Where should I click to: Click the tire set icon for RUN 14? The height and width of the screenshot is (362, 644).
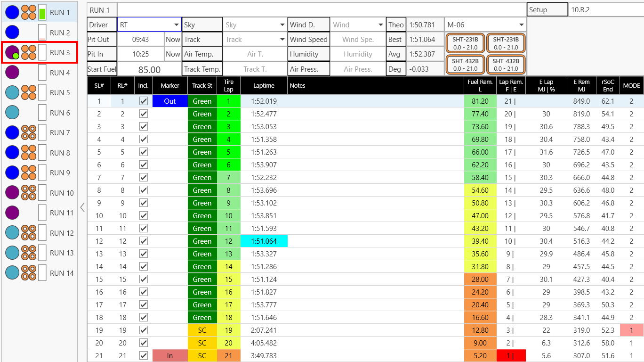click(x=29, y=273)
